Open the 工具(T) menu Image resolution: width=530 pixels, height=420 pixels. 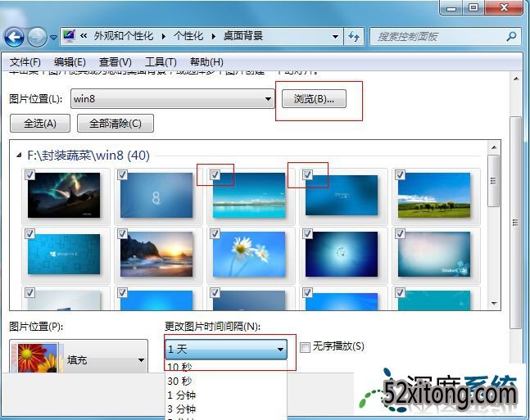[x=161, y=62]
